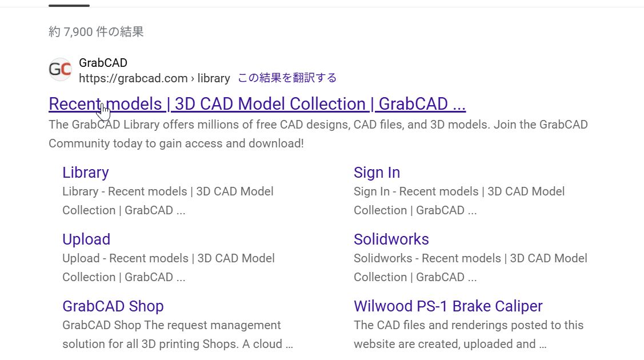Click the GrabCAD site name above the URL
This screenshot has width=644, height=360.
point(103,63)
